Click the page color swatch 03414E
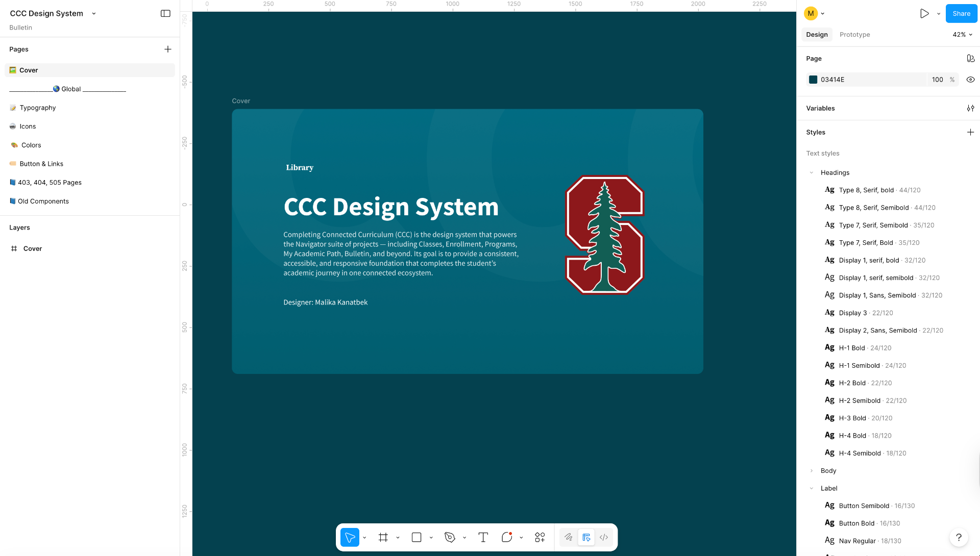980x556 pixels. click(x=813, y=80)
